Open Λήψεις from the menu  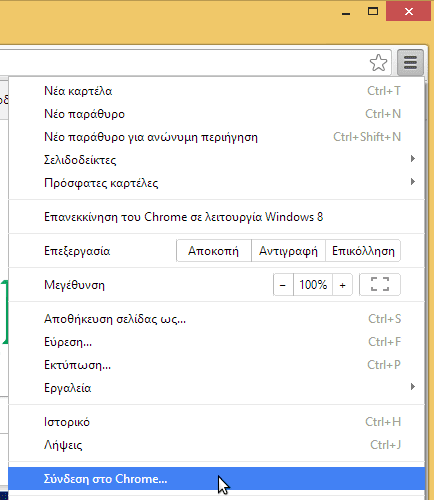(x=217, y=445)
